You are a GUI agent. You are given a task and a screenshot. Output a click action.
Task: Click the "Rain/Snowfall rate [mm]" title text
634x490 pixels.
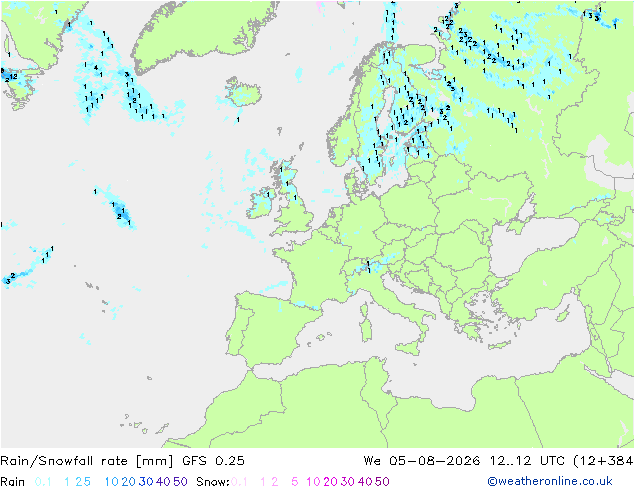click(87, 461)
